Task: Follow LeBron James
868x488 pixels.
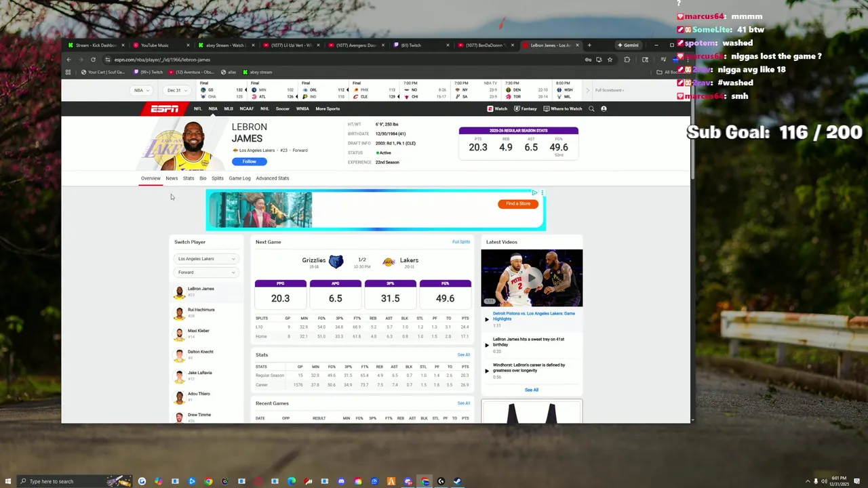Action: [x=250, y=161]
